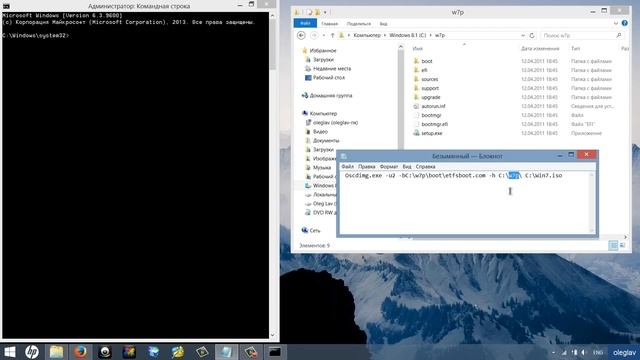Open Сеть in the navigation pane

tap(315, 231)
